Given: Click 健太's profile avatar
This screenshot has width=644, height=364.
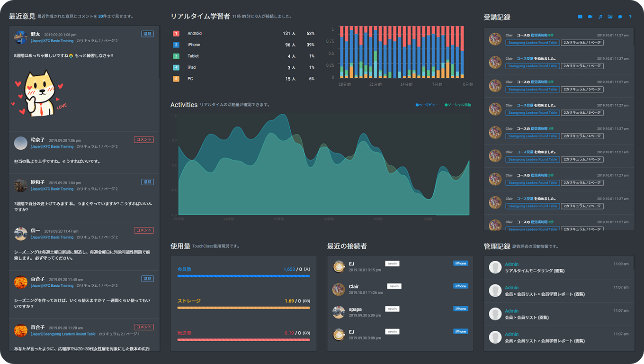Looking at the screenshot, I should tap(21, 37).
